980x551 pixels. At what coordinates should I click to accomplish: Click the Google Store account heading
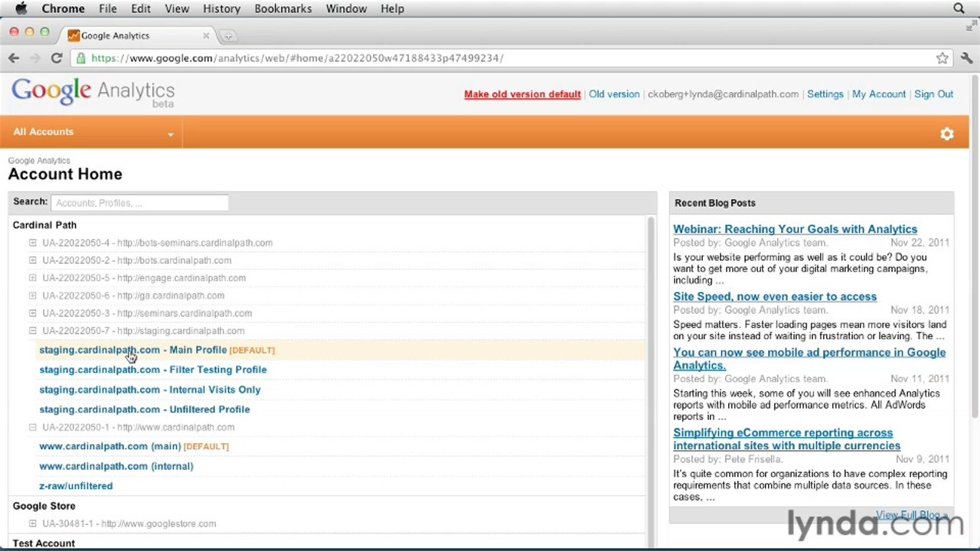[44, 506]
